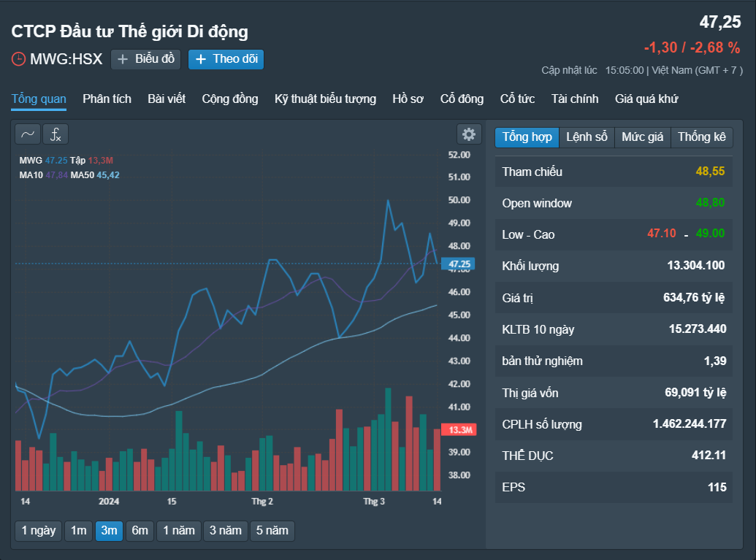Choose the 3 năm chart range
Screen dimensions: 756x560
[x=225, y=531]
